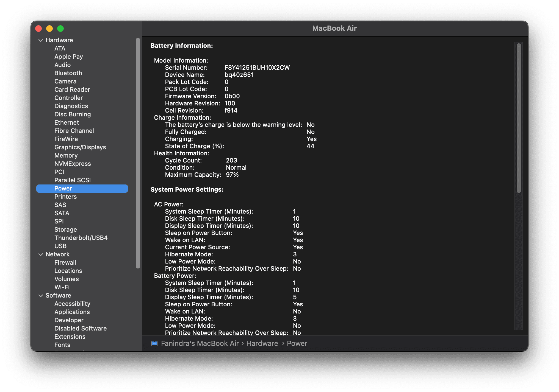Viewport: 559px width, 392px height.
Task: Click Power in the path bar
Action: [297, 343]
